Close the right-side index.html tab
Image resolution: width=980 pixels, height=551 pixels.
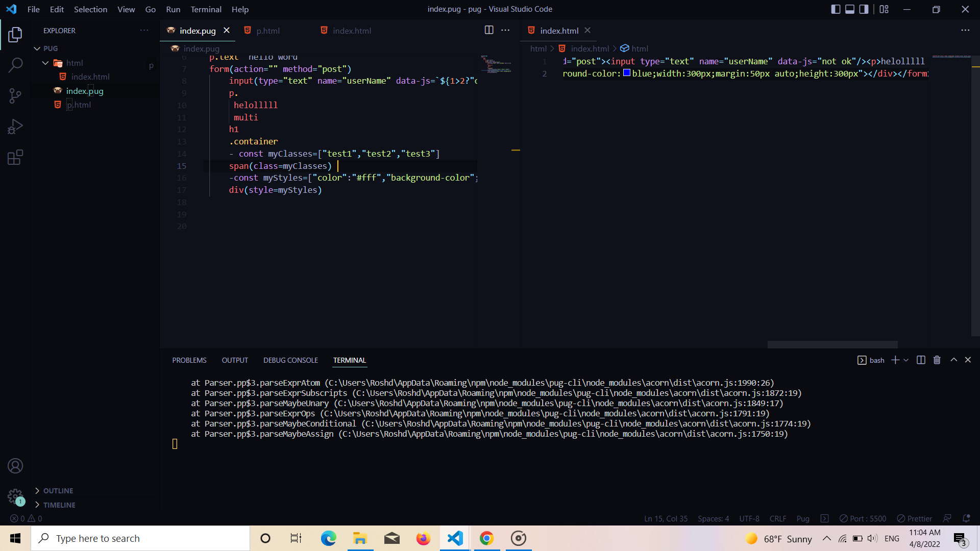click(x=587, y=31)
